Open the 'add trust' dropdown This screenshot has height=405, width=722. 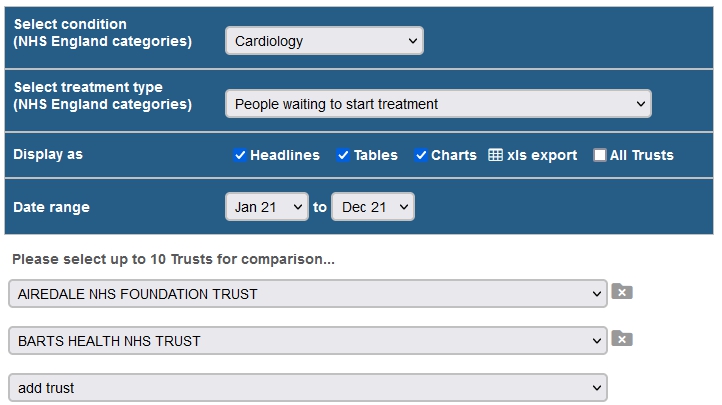(308, 388)
